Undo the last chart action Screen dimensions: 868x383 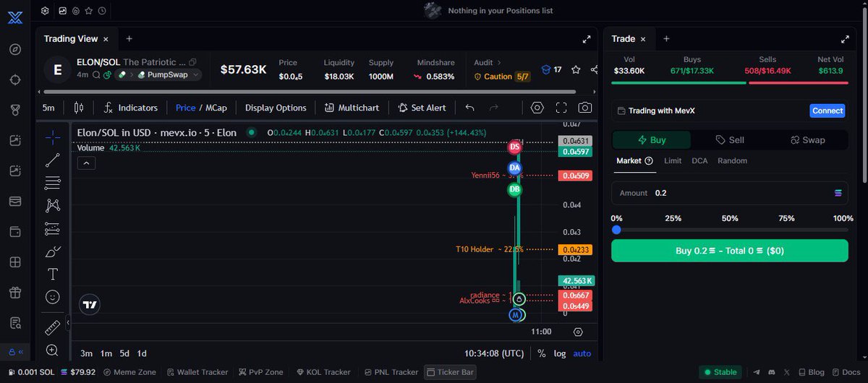[470, 108]
